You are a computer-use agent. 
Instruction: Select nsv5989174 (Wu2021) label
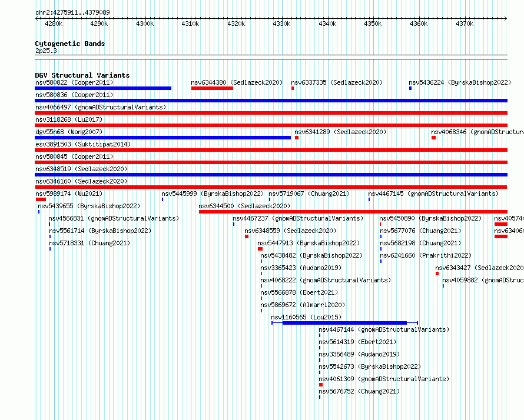click(69, 194)
